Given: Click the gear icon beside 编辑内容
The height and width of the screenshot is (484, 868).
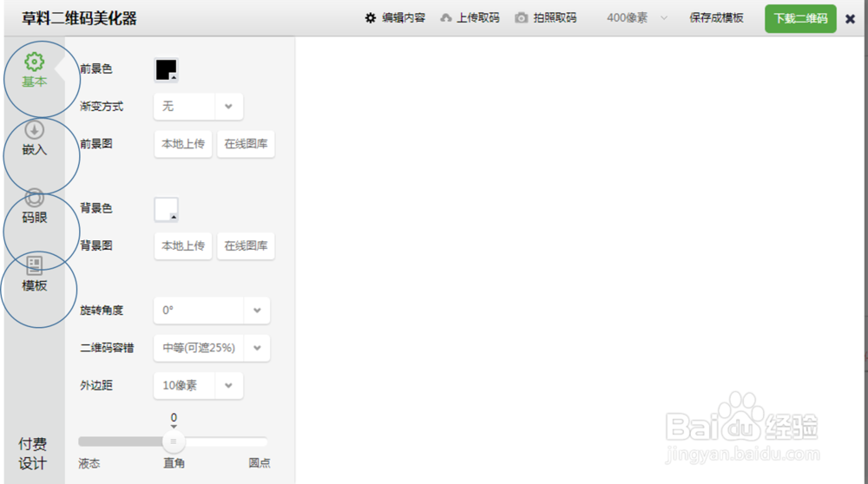Looking at the screenshot, I should (371, 18).
